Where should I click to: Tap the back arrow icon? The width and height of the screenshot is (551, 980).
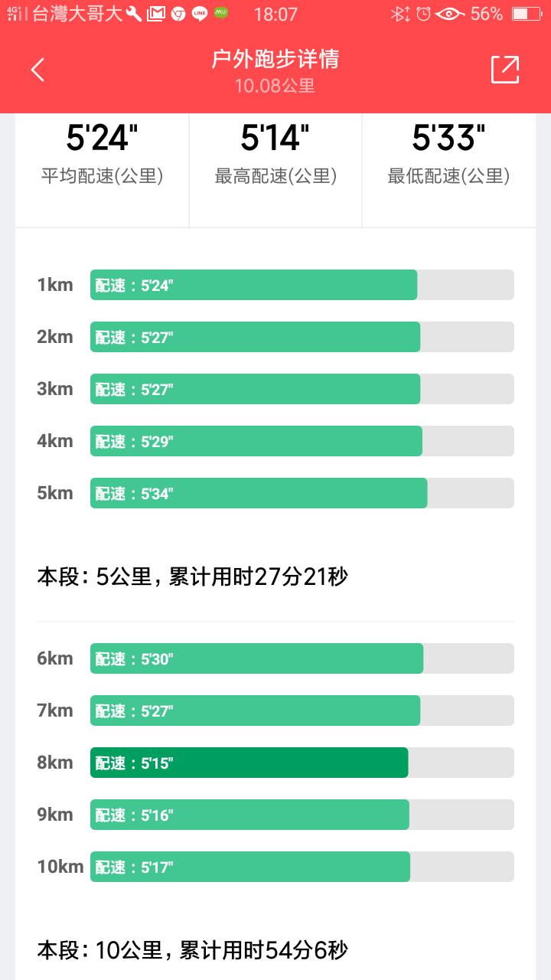38,70
